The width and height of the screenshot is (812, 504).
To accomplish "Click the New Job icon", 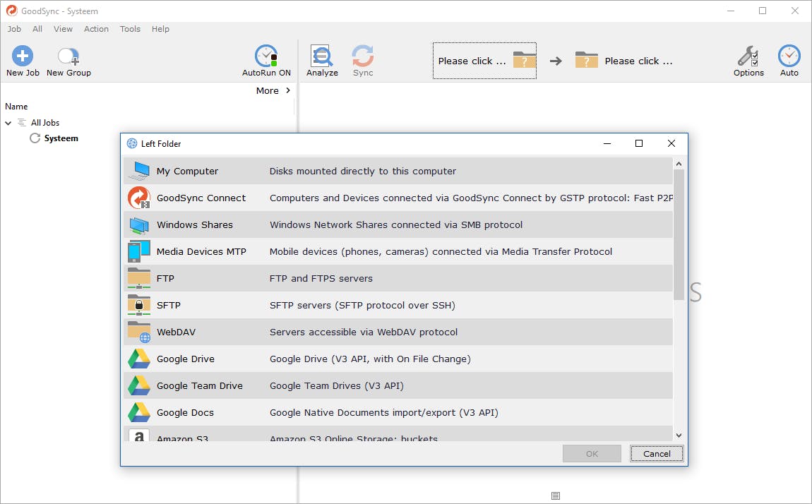I will coord(23,56).
